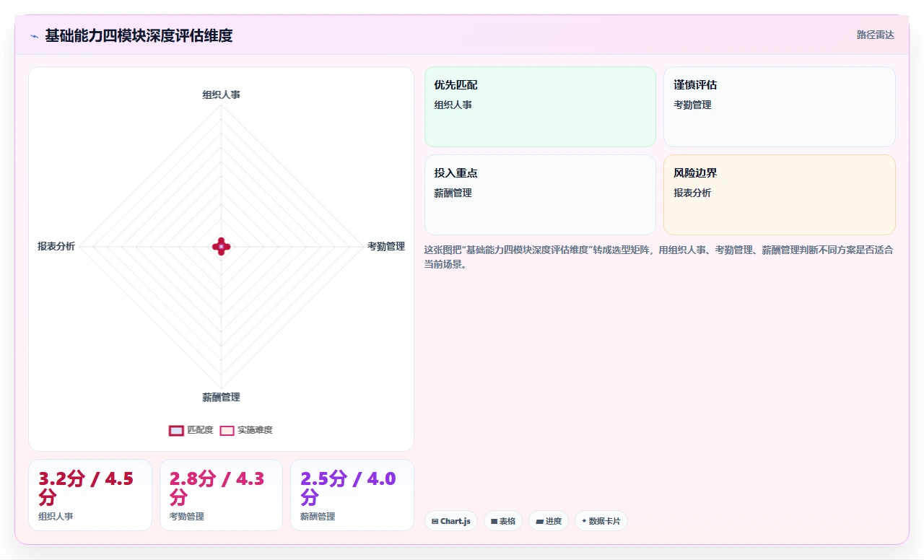924x560 pixels.
Task: Open the 优先匹配 card
Action: (x=540, y=107)
